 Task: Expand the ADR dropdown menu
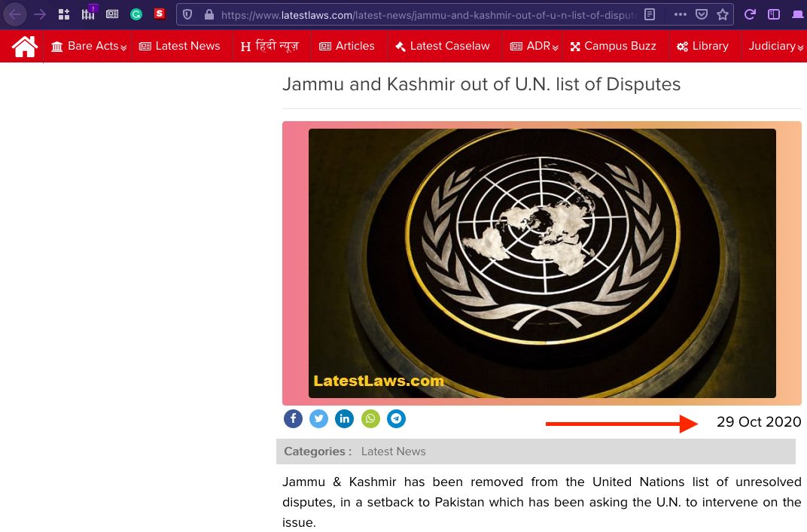tap(534, 47)
